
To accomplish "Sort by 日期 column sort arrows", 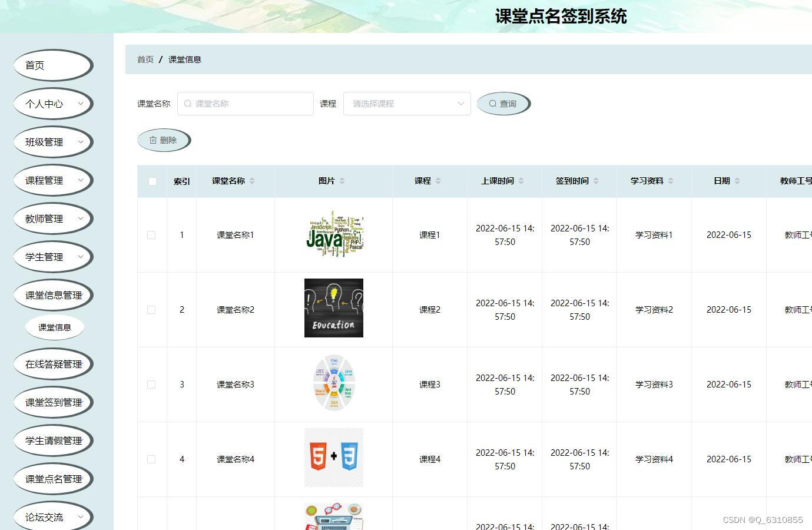I will (737, 181).
